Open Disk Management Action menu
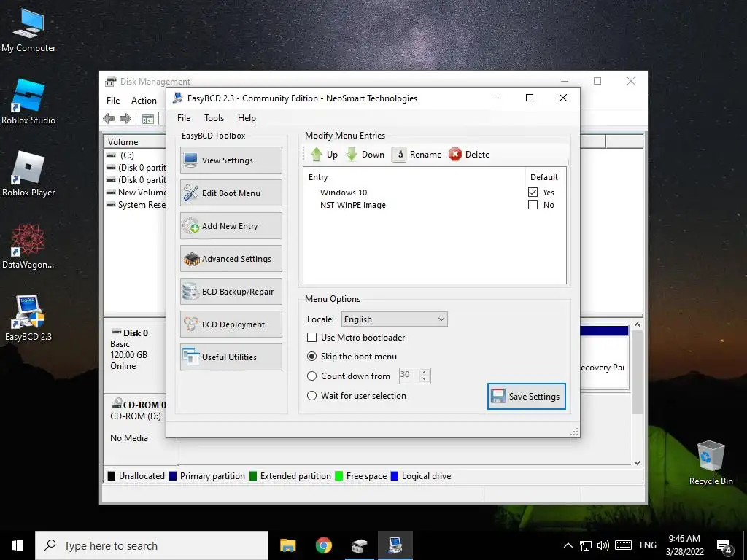This screenshot has width=747, height=560. (x=144, y=101)
